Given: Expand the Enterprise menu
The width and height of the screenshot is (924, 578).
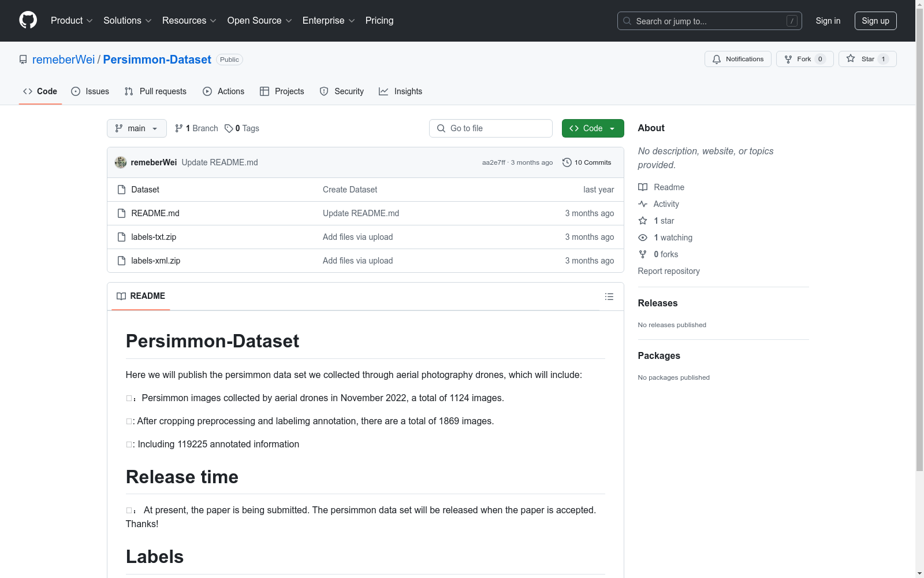Looking at the screenshot, I should pos(329,21).
